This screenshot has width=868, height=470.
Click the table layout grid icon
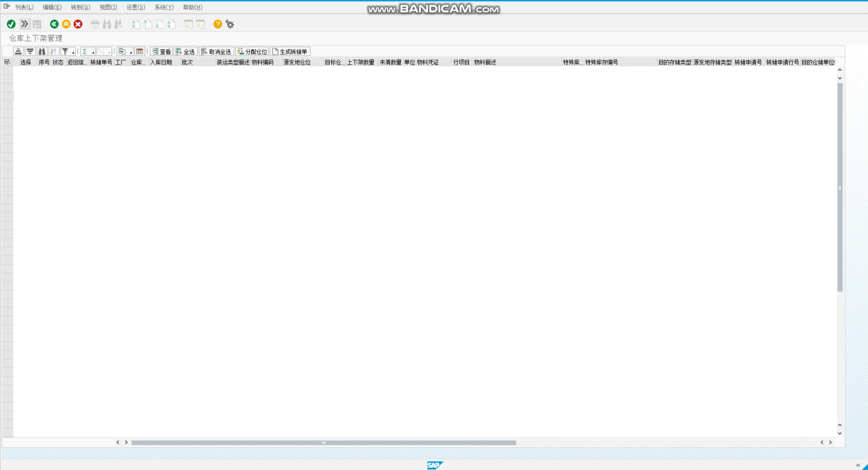139,51
